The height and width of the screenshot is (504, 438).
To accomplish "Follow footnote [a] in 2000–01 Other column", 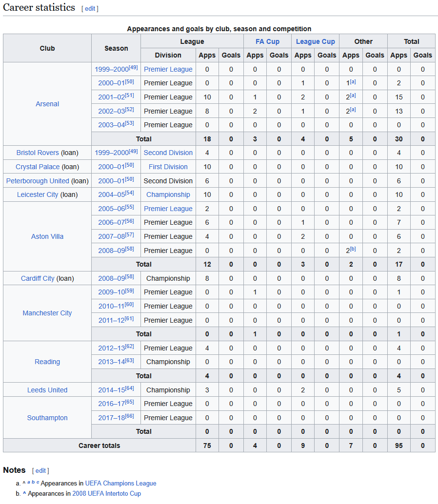I will click(x=353, y=81).
